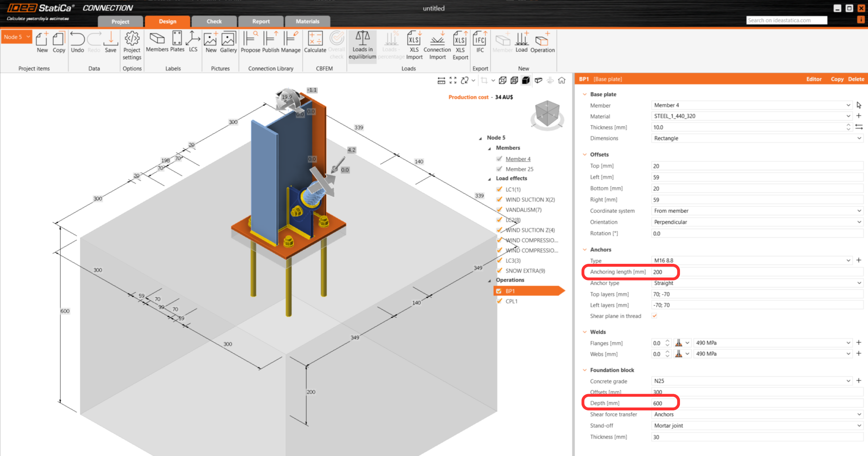Uncheck the CPL1 operation checkbox
This screenshot has width=868, height=456.
tap(499, 301)
